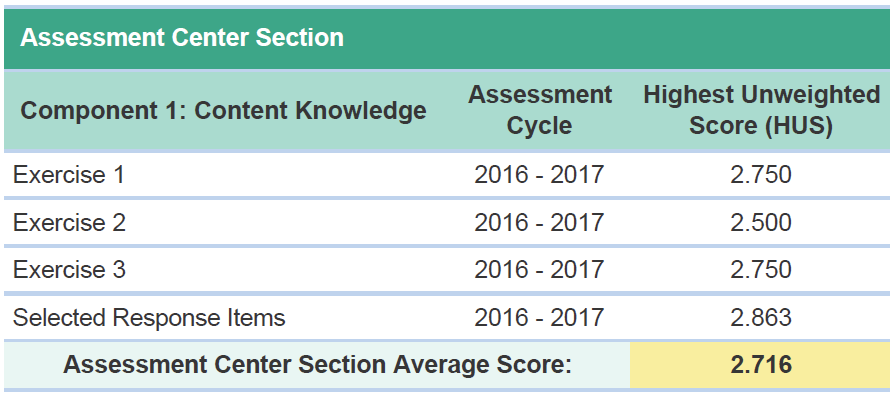Screen dimensions: 890x394
Task: Click Exercise 3 assessment cycle 2016 - 2017
Action: coord(539,269)
